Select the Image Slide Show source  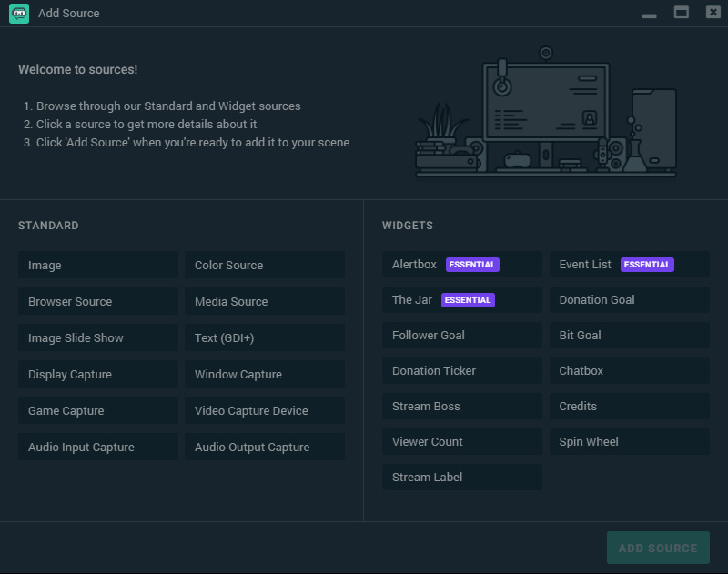tap(97, 337)
